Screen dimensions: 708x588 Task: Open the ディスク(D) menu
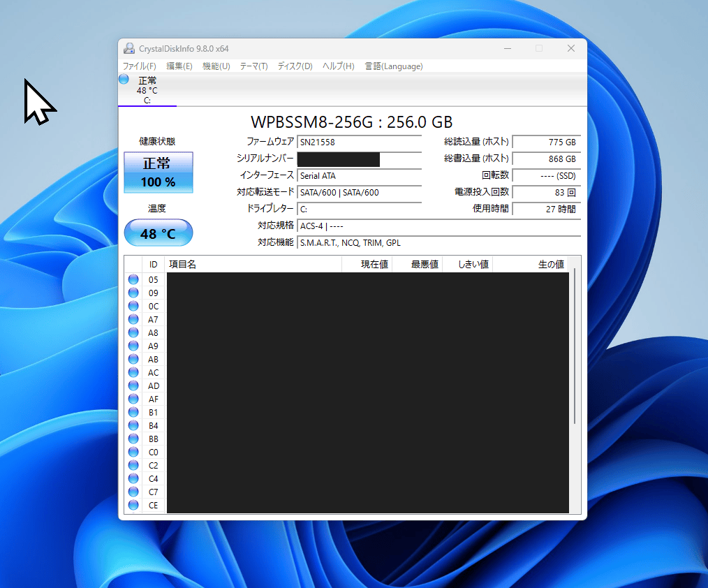pyautogui.click(x=295, y=66)
